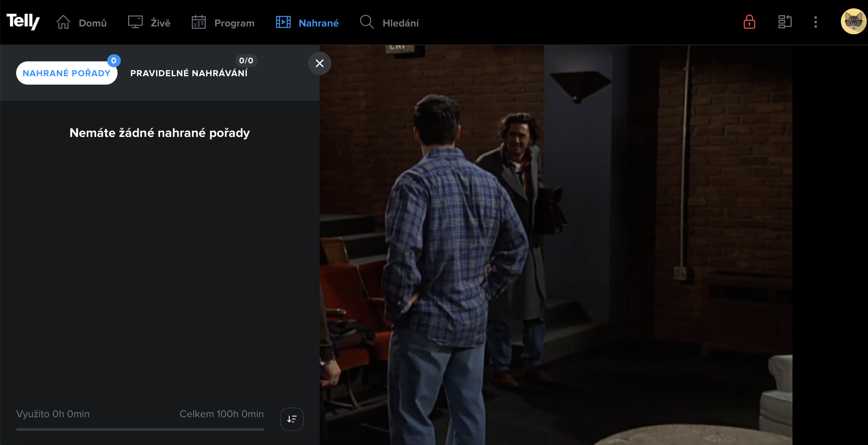Expand the three-dot more options menu
The height and width of the screenshot is (445, 868).
tap(815, 22)
